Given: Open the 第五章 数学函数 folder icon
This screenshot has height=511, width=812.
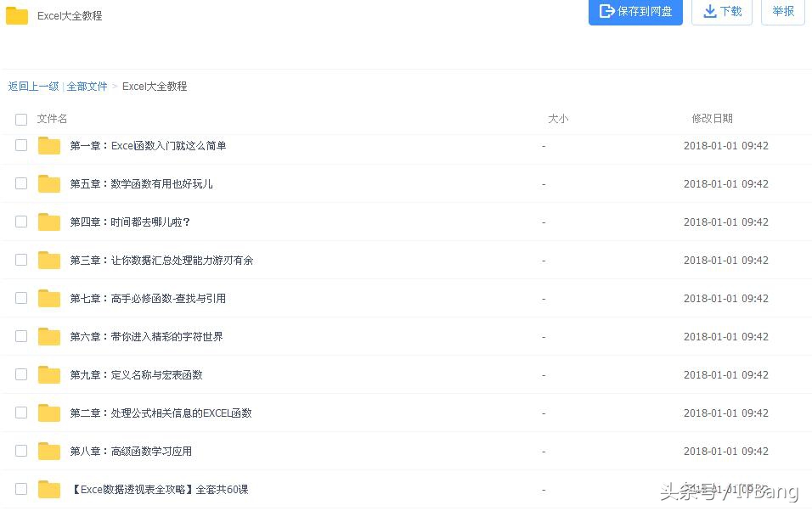Looking at the screenshot, I should [x=48, y=183].
